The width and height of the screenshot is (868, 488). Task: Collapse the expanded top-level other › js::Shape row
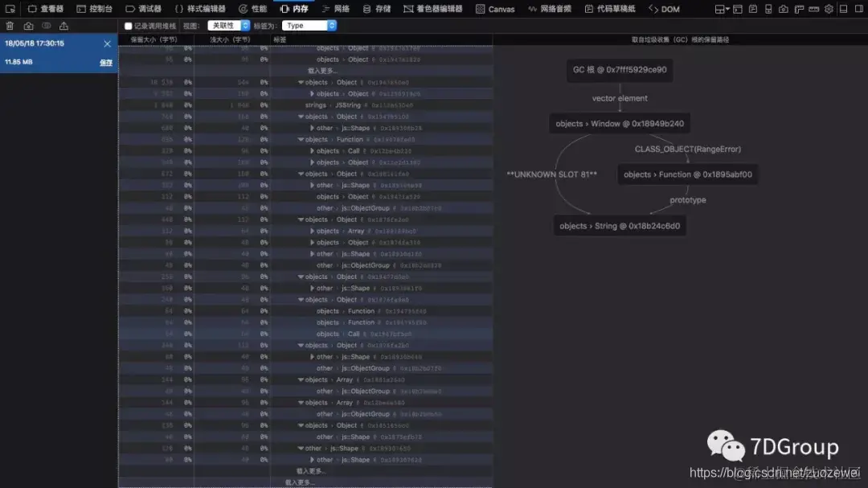tap(301, 449)
